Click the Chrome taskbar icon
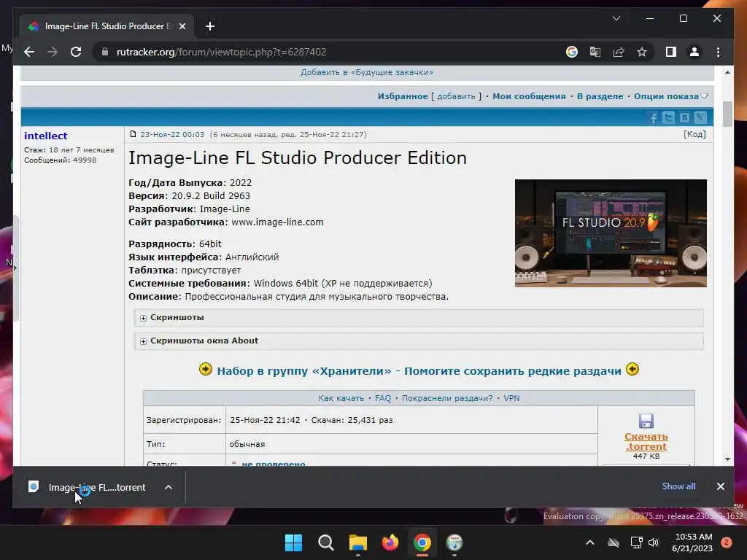The image size is (747, 560). 422,542
